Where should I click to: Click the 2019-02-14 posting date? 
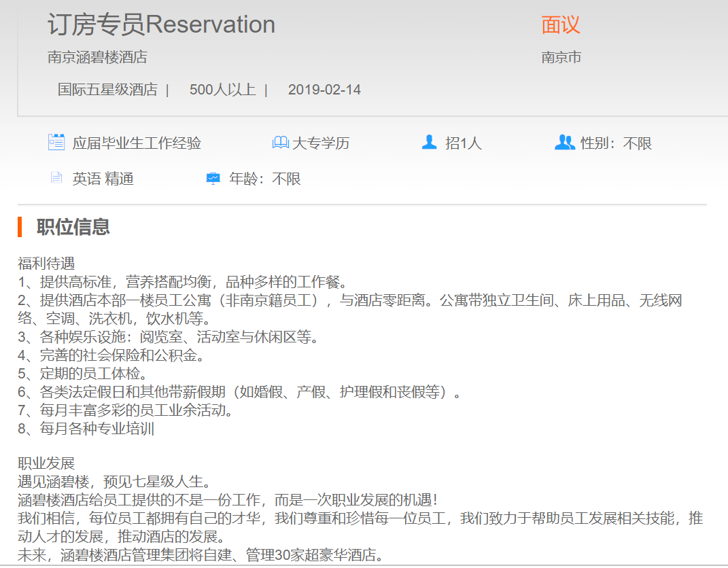point(324,90)
